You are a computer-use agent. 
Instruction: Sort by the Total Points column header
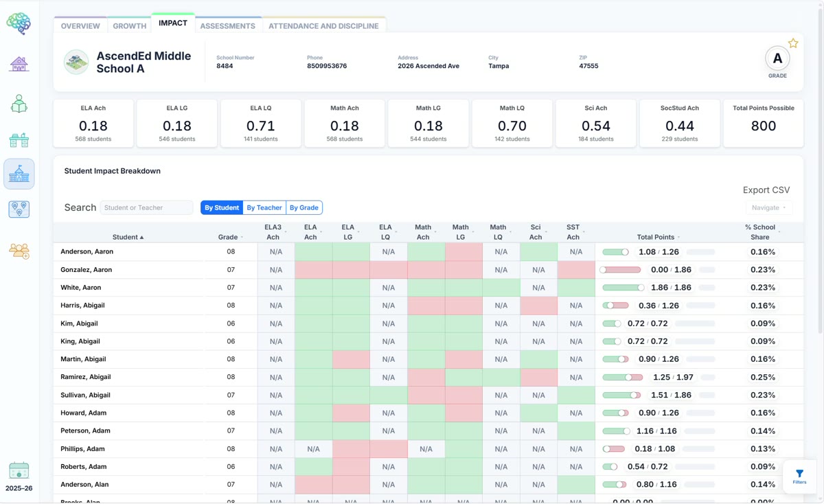(659, 237)
